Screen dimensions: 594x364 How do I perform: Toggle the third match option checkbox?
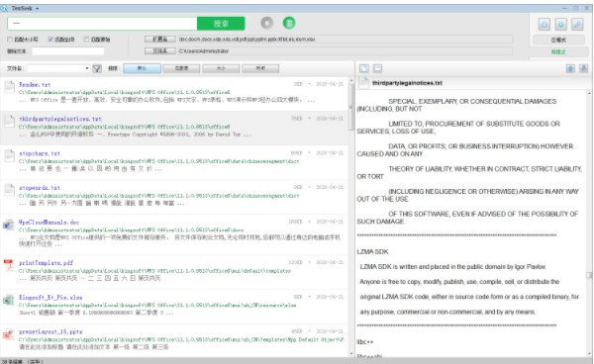[x=86, y=40]
